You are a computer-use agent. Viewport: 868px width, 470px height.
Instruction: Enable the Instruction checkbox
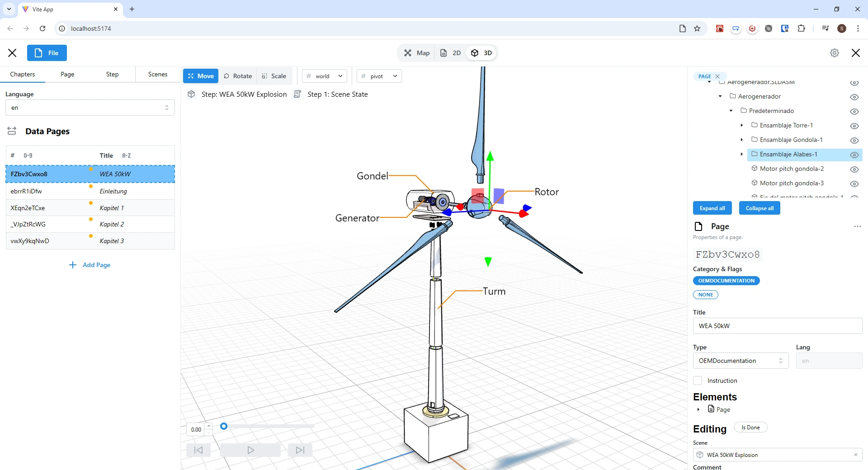tap(698, 381)
